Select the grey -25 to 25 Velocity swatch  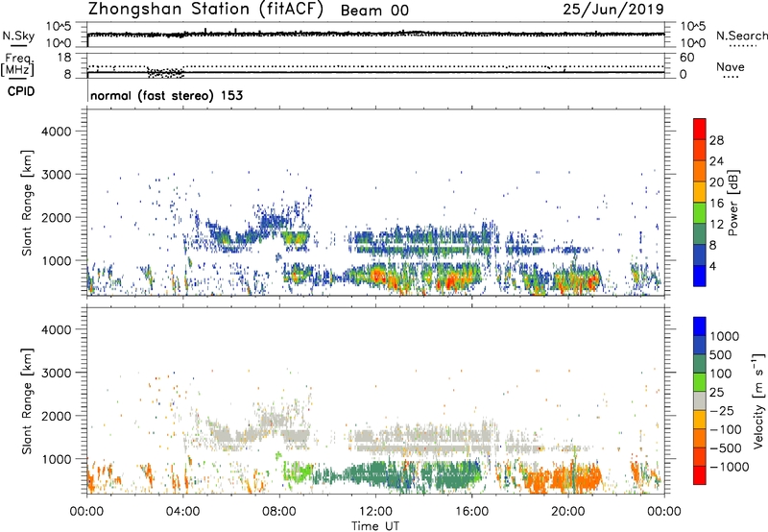[x=700, y=400]
